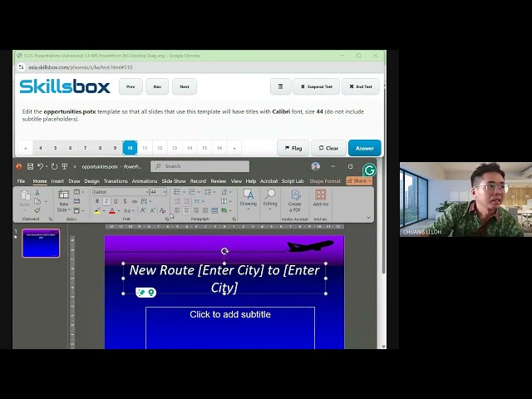Switch to the Design tab

click(92, 181)
